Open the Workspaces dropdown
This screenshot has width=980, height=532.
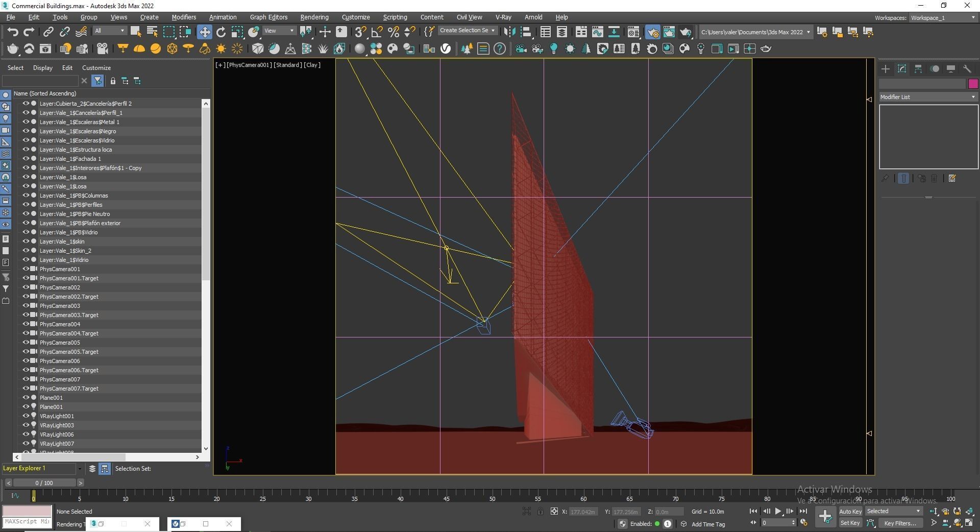[943, 18]
